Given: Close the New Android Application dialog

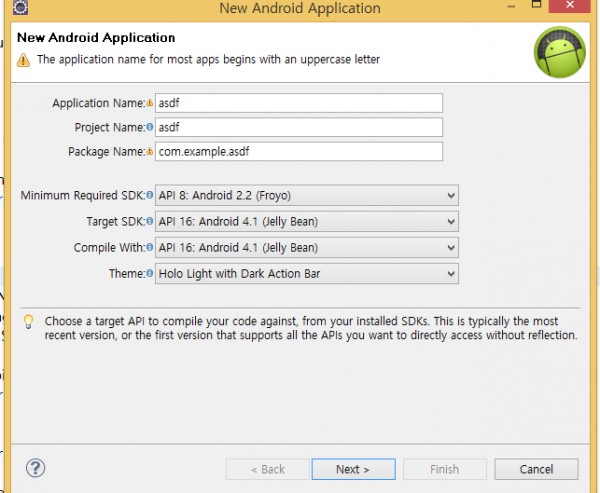Looking at the screenshot, I should [570, 5].
